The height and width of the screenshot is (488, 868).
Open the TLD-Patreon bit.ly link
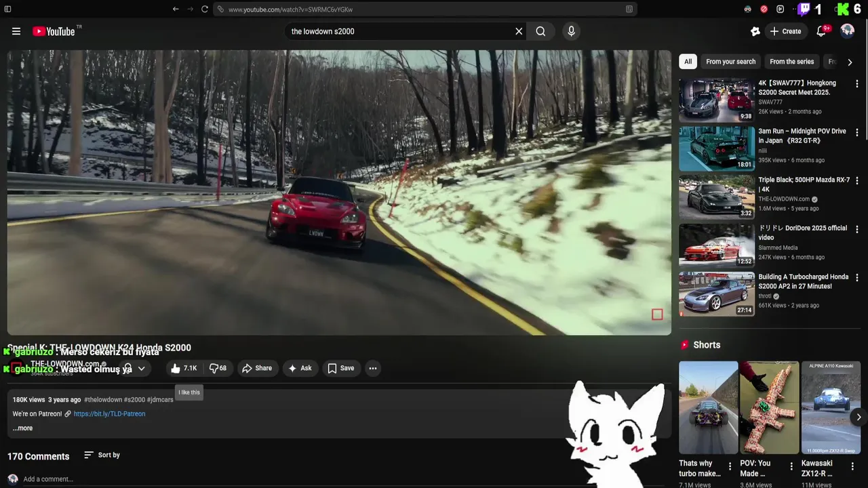[x=109, y=413]
